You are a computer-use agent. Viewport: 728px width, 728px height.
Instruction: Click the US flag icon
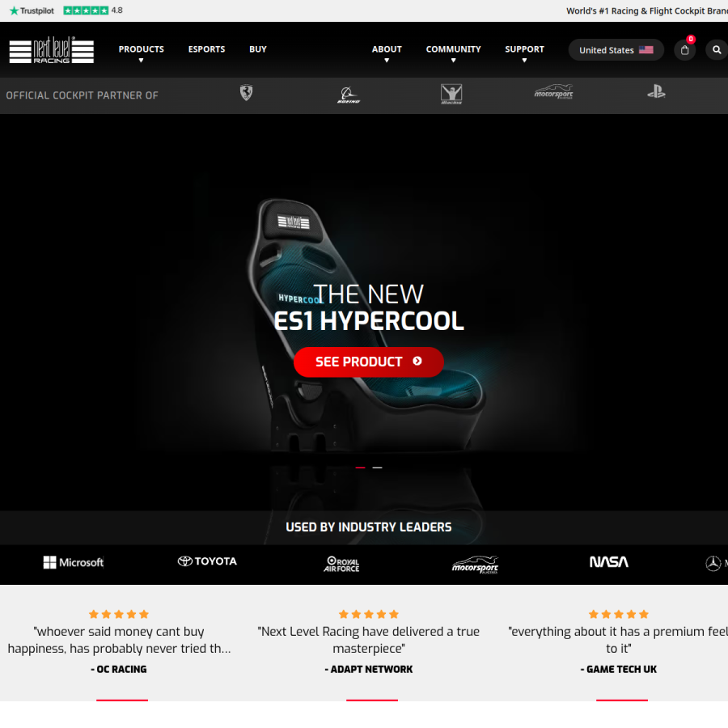tap(645, 49)
